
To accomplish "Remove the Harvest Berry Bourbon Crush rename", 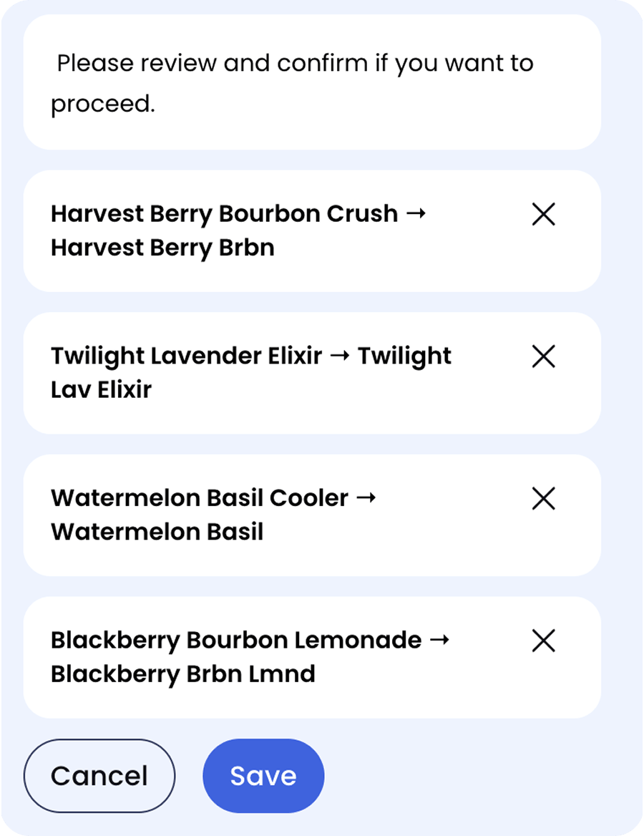I will click(543, 214).
